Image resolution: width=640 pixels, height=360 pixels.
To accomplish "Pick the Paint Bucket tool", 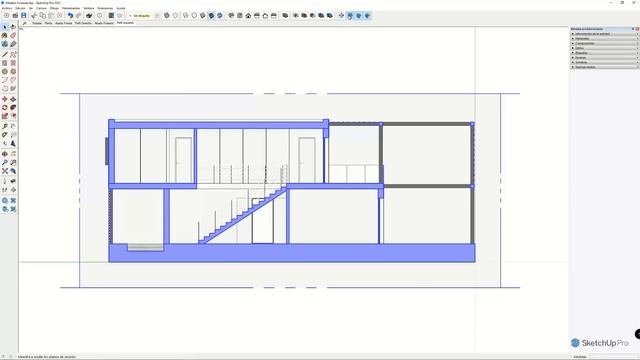I will (x=5, y=36).
